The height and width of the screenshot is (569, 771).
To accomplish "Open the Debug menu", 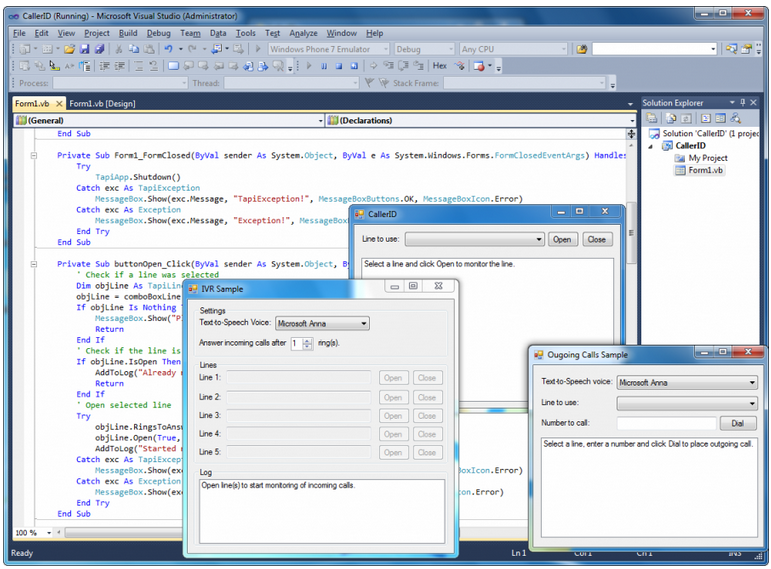I will pyautogui.click(x=158, y=33).
